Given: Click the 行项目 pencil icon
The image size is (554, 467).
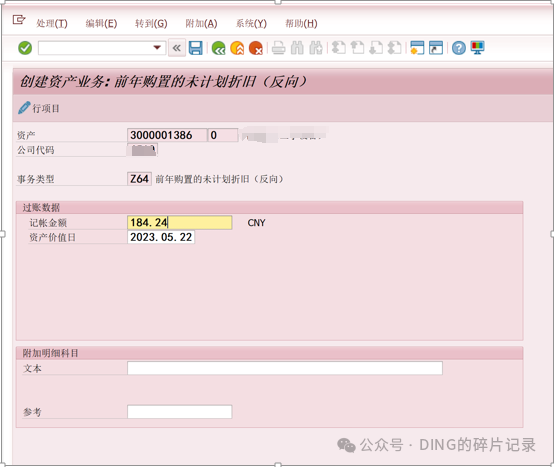Looking at the screenshot, I should 24,108.
